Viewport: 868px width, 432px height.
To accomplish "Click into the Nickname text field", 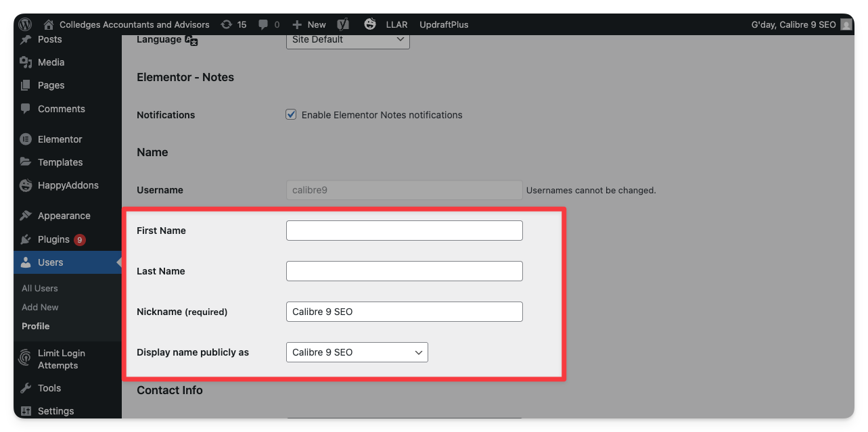I will click(x=404, y=312).
